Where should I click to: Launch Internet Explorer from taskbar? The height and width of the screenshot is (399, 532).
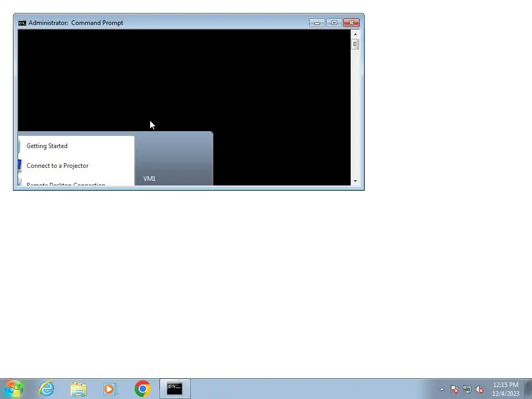tap(46, 389)
